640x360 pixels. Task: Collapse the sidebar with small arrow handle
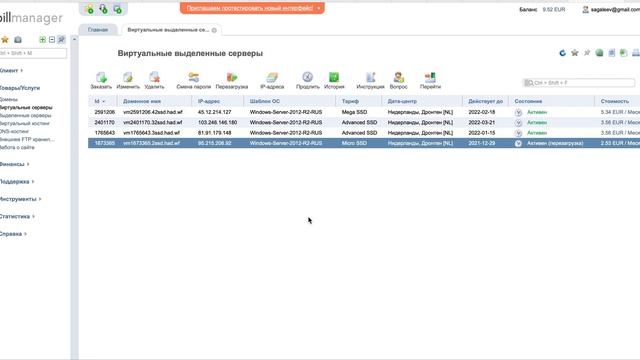(74, 40)
